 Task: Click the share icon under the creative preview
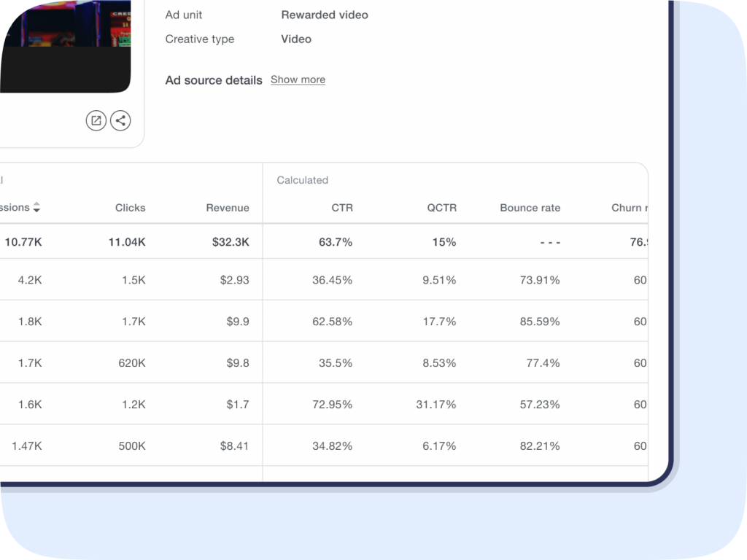(120, 120)
